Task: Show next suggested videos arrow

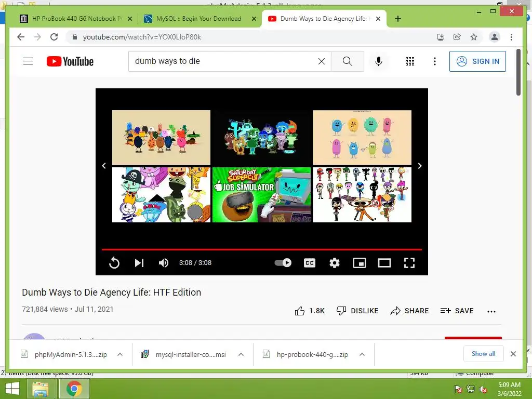Action: click(420, 166)
